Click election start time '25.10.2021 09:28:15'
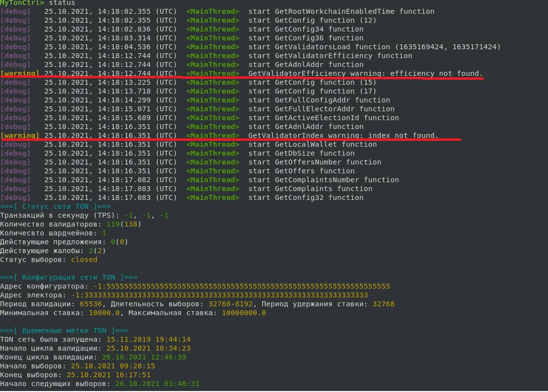The image size is (548, 392). 113,366
